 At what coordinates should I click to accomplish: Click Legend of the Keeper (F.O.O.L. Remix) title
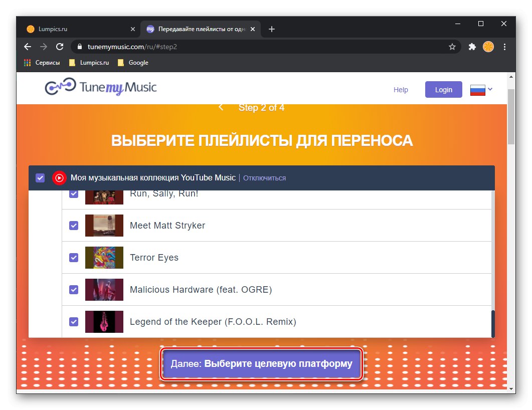coord(213,322)
